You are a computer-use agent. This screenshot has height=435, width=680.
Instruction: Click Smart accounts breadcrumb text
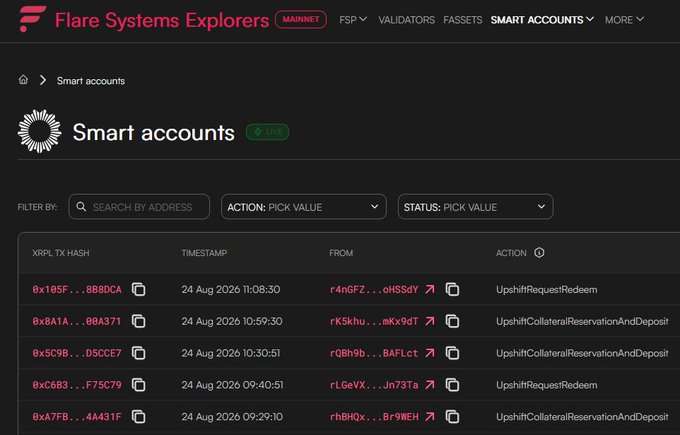pyautogui.click(x=91, y=81)
